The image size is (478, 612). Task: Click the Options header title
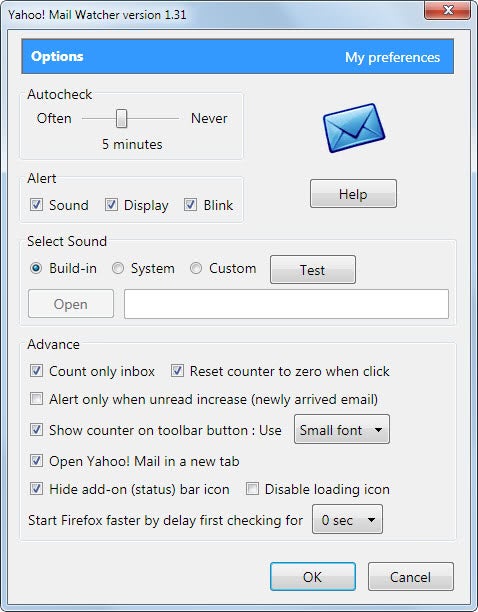[x=57, y=56]
